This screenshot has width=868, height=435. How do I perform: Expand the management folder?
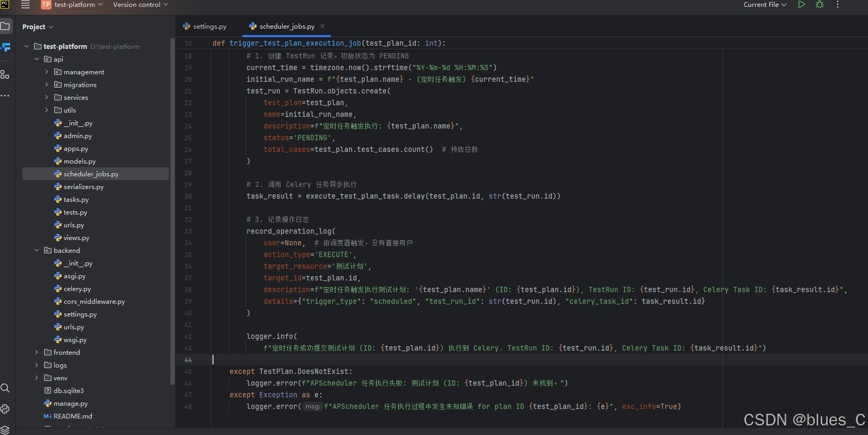47,72
